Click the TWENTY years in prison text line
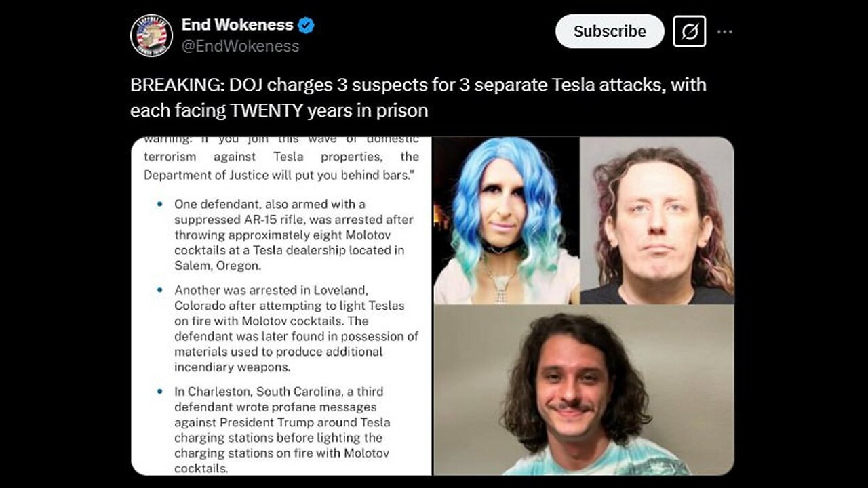 (279, 110)
